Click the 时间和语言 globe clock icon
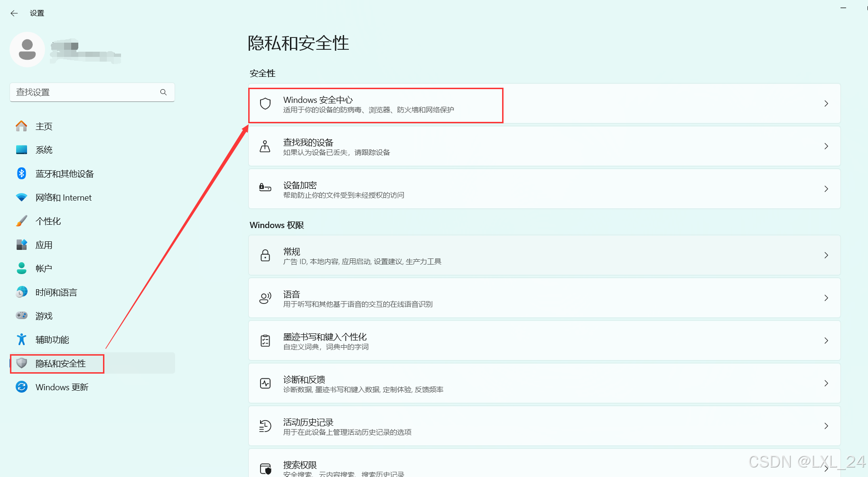 point(21,292)
